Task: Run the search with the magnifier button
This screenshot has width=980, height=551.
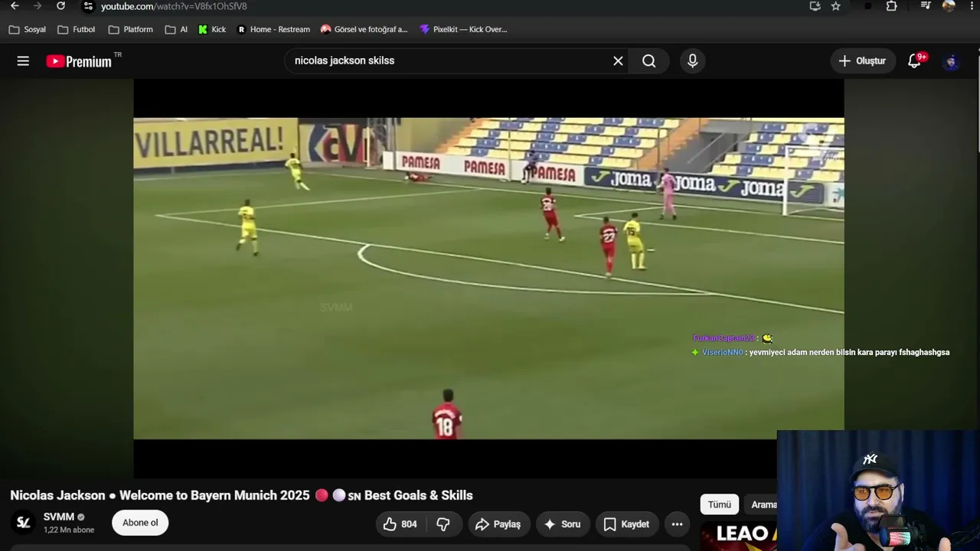Action: 649,61
